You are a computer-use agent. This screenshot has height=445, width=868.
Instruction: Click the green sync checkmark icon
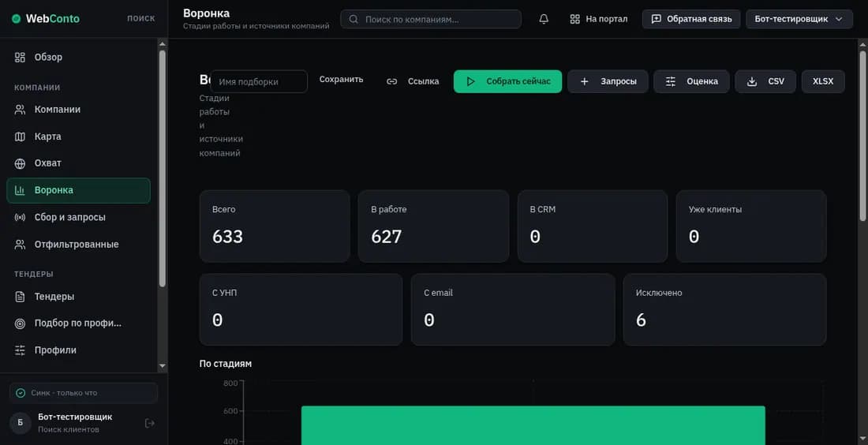coord(21,393)
